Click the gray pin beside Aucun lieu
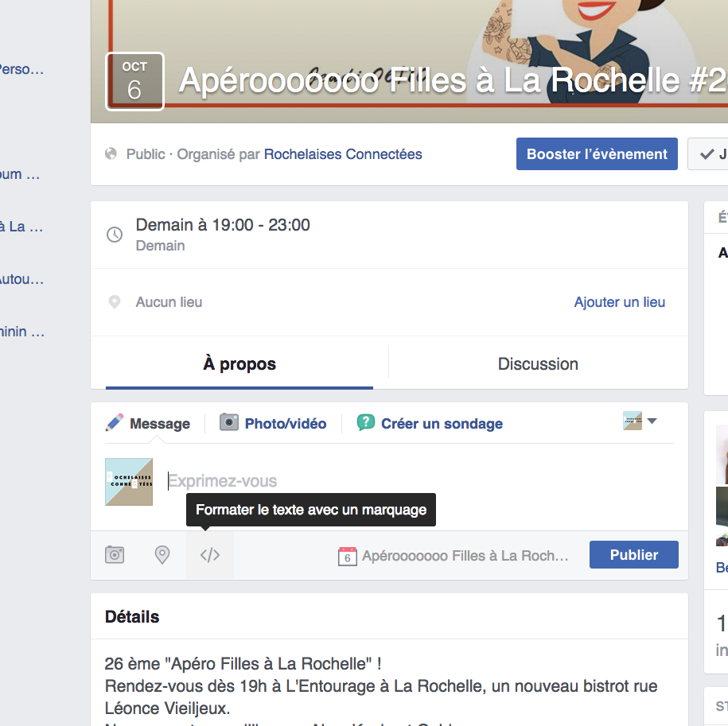The height and width of the screenshot is (726, 728). click(115, 302)
